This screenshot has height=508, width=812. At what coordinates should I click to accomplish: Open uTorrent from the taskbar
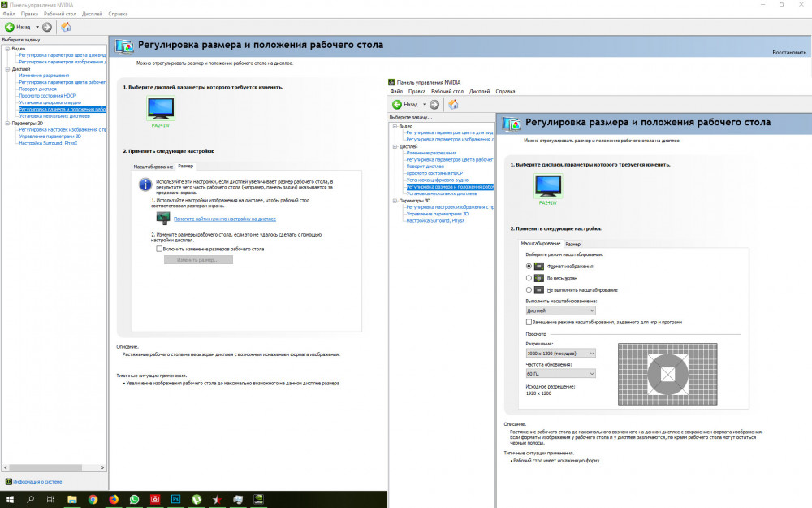click(x=197, y=500)
